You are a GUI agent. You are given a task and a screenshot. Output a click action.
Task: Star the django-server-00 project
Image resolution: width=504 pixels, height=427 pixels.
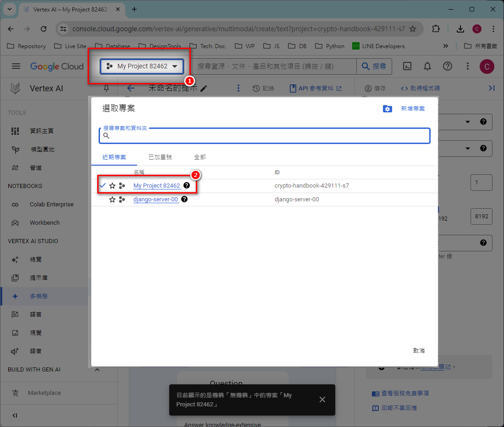pyautogui.click(x=112, y=200)
